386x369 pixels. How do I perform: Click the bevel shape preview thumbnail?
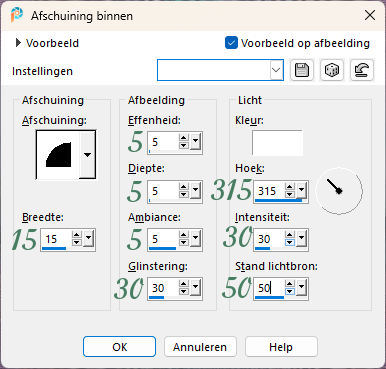point(58,154)
